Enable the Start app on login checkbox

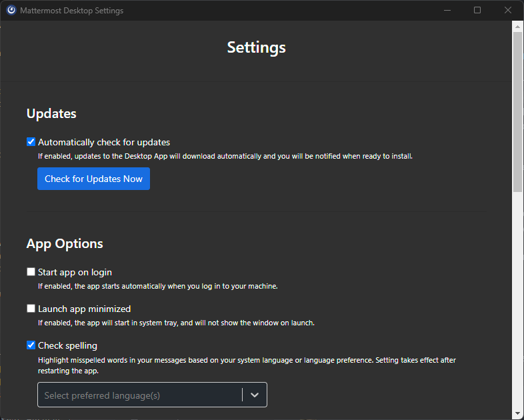pos(31,272)
